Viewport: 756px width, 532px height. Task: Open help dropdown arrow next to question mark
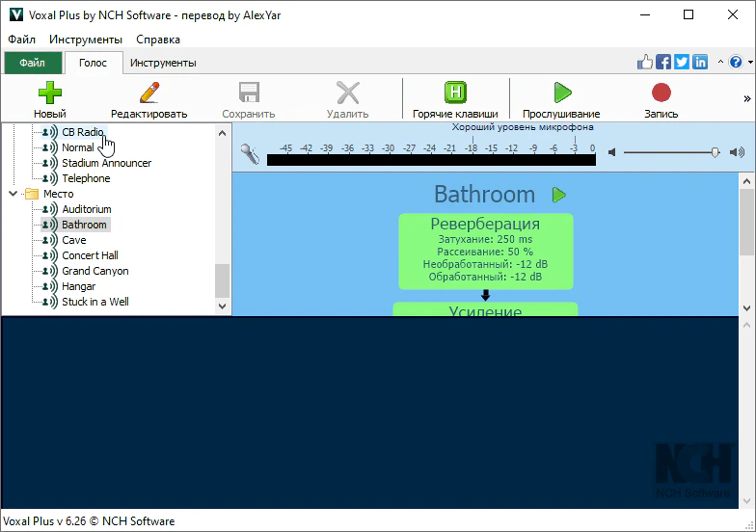pyautogui.click(x=748, y=63)
